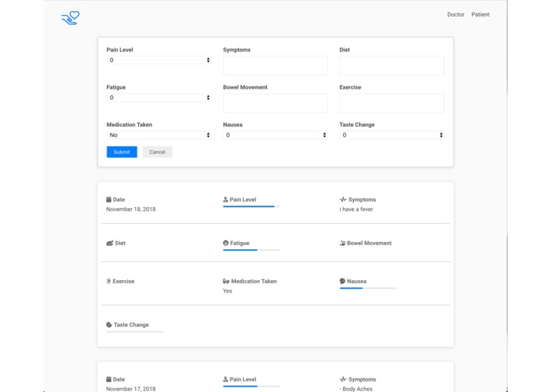552x392 pixels.
Task: Click the Nausea progress bar in entry
Action: [368, 288]
